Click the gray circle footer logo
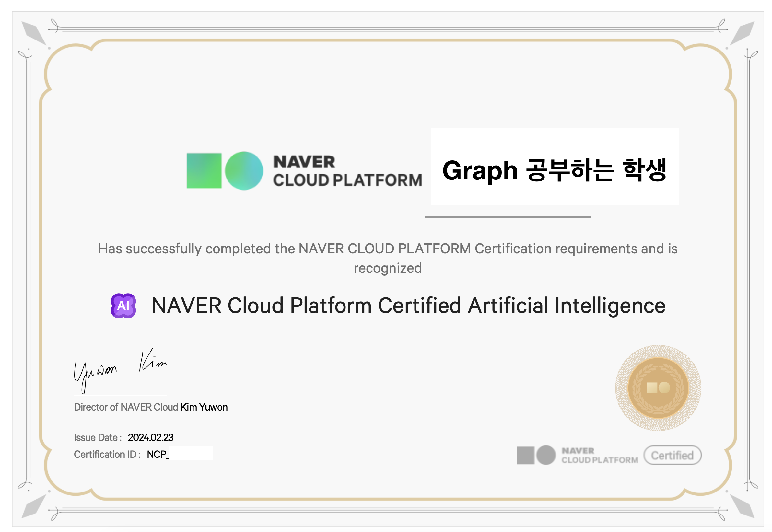The image size is (772, 532). 545,455
